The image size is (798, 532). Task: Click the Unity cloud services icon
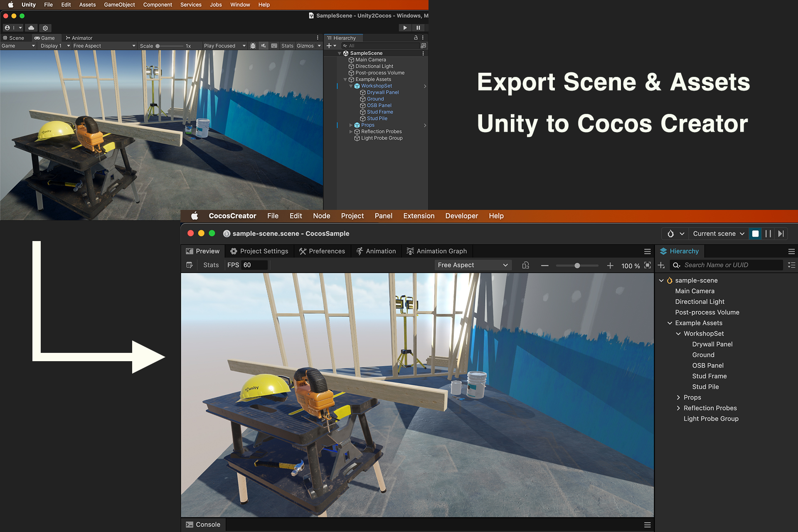pos(31,28)
